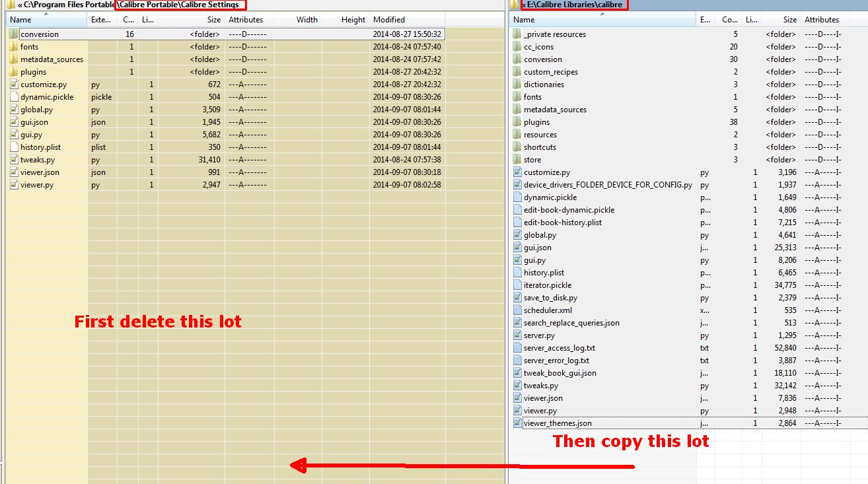Select the tweak_book_gui.json file name
Screen dimensions: 868x484
coord(560,373)
